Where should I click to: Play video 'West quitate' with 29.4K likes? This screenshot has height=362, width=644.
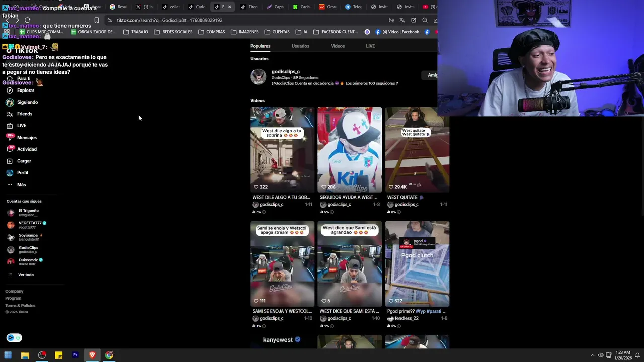[x=417, y=149]
